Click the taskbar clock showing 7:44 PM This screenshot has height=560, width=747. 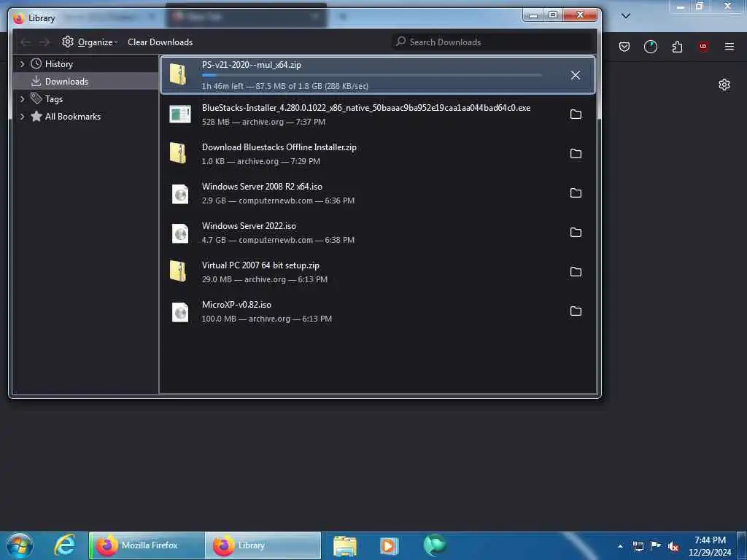[710, 545]
